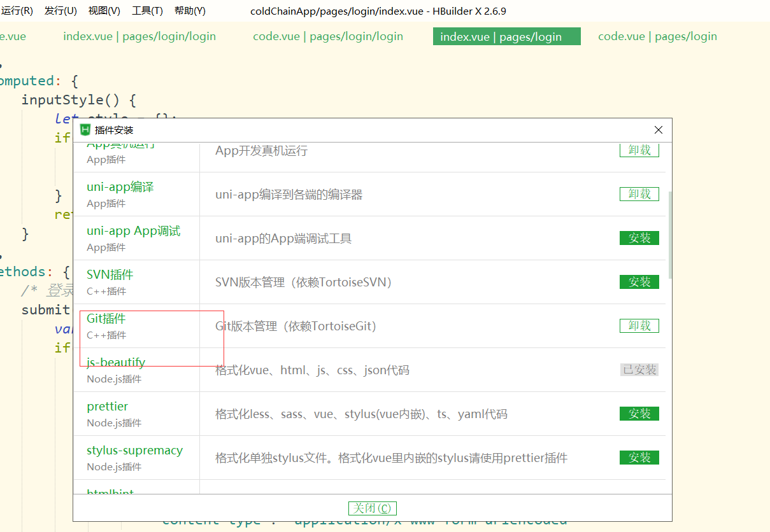The width and height of the screenshot is (770, 532).
Task: Open the stylus-supremacy plugin link
Action: 135,450
